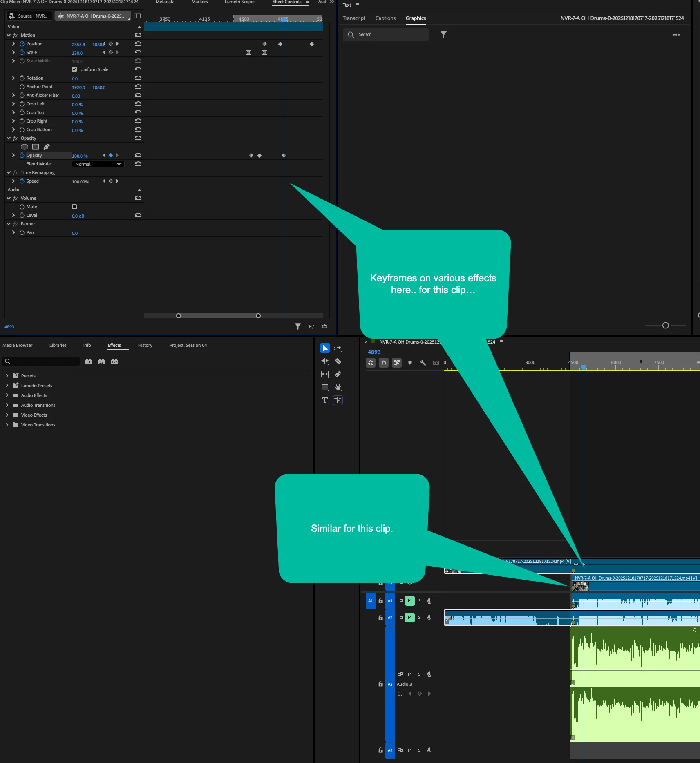Expand the Presets folder
The width and height of the screenshot is (700, 763).
click(7, 375)
